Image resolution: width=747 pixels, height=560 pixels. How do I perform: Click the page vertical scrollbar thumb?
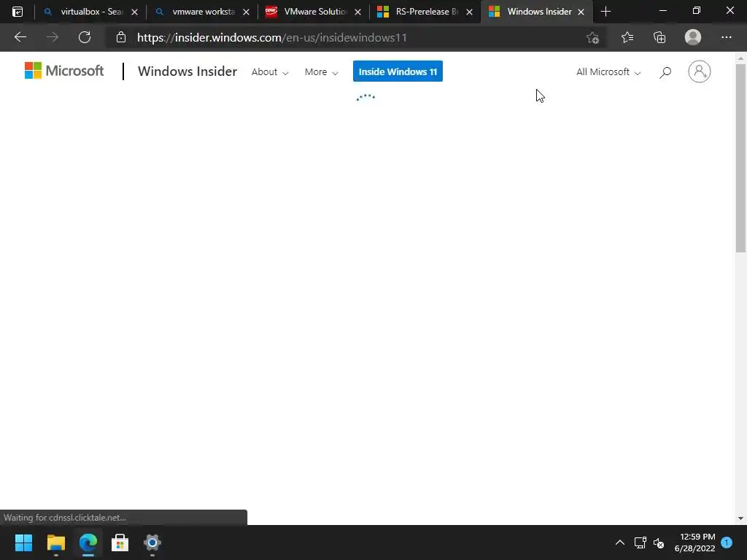coord(740,158)
